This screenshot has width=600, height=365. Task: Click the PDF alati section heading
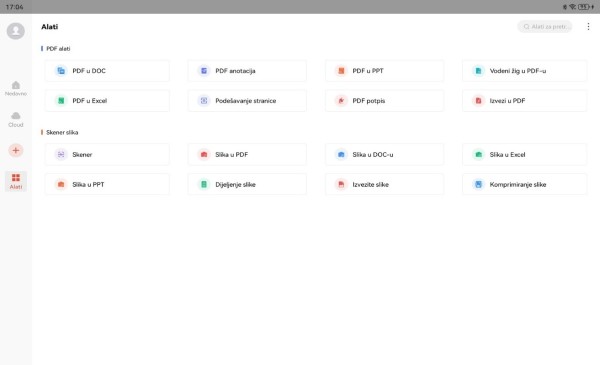tap(58, 49)
